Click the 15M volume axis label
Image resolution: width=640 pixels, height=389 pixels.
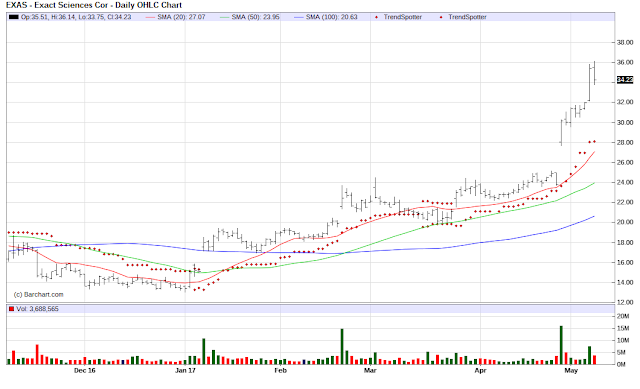(x=623, y=328)
